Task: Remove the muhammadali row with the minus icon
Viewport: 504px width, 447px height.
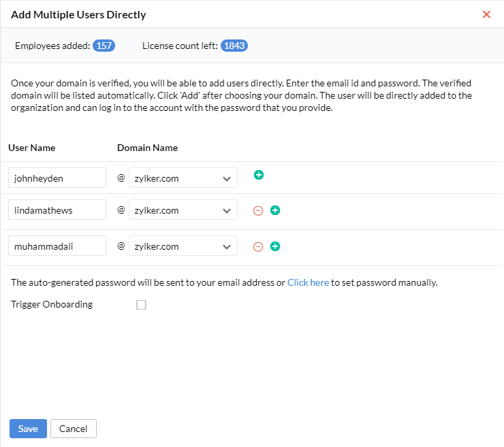Action: 258,246
